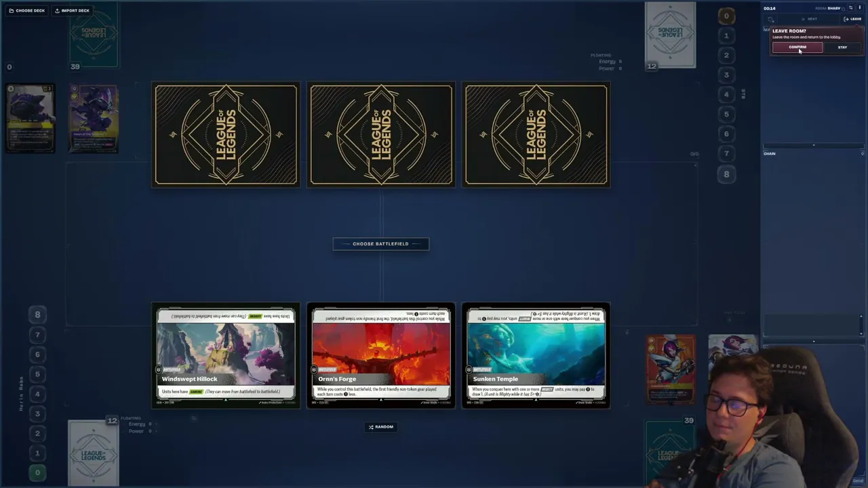Set your score to 8

(38, 314)
